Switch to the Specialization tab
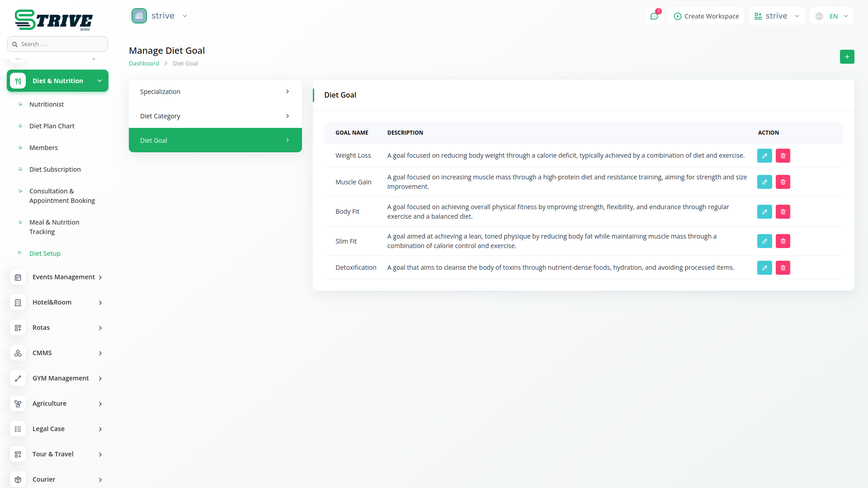 click(215, 92)
